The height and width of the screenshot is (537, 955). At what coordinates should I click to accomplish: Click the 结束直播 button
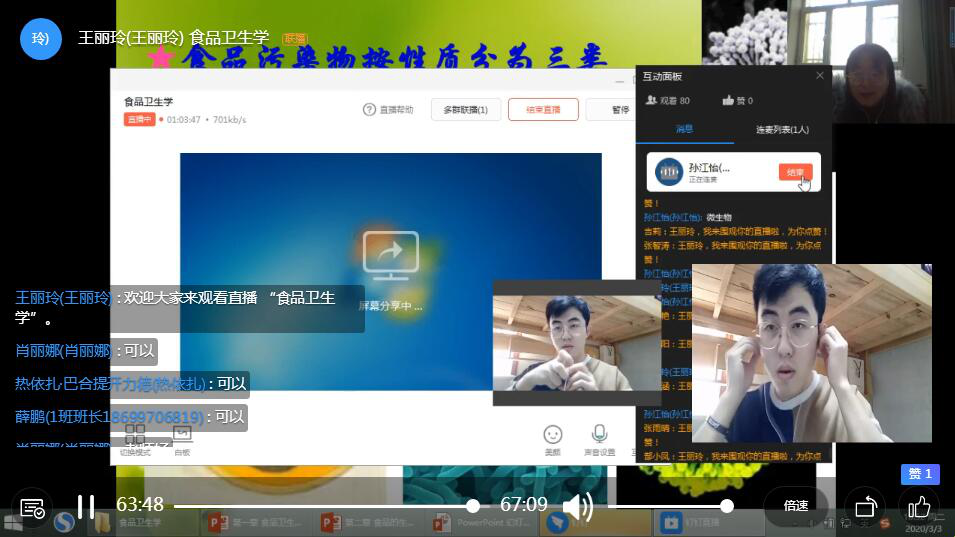coord(543,110)
